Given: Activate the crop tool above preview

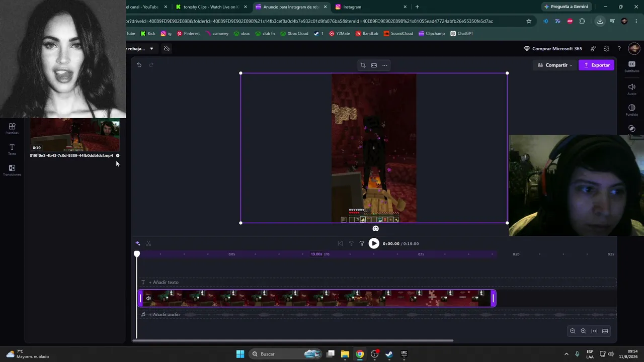Looking at the screenshot, I should pos(363,65).
